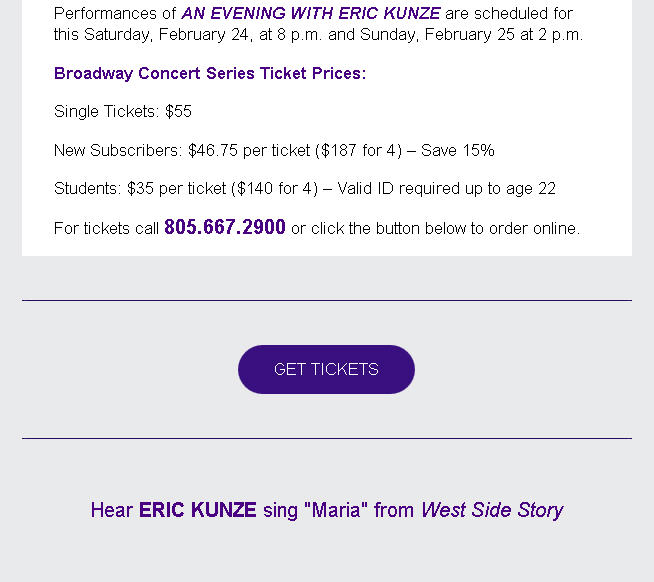This screenshot has width=654, height=582.
Task: Click the divider line above GET TICKETS
Action: (327, 300)
